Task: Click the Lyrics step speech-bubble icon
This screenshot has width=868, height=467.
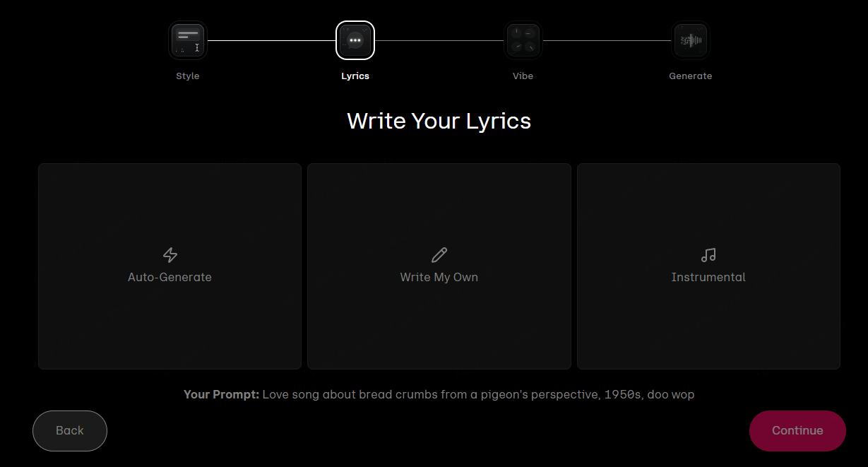Action: [355, 40]
